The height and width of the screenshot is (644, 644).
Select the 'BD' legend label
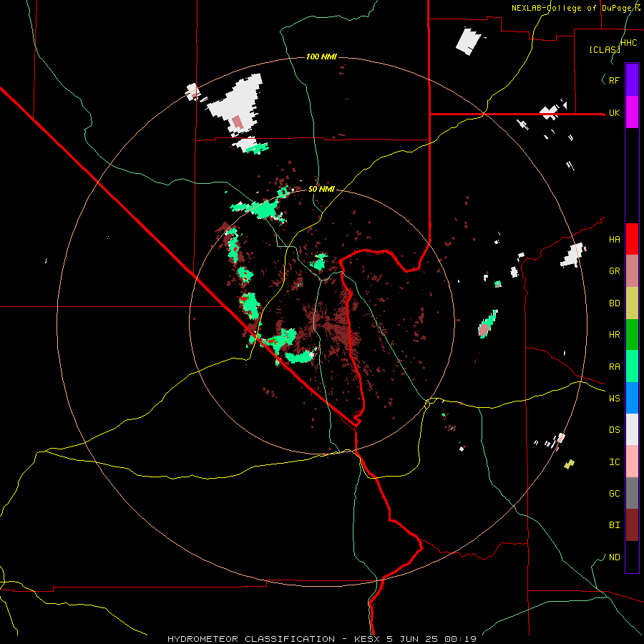[x=614, y=303]
